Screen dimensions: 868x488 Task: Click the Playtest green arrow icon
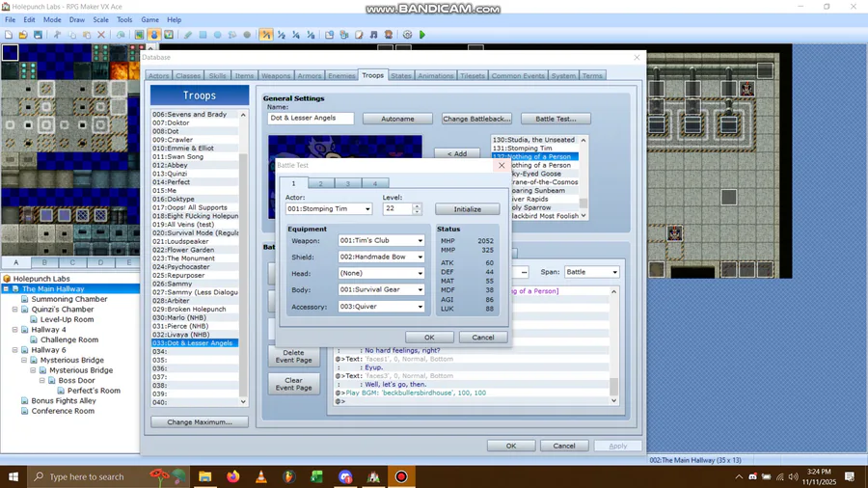(422, 35)
